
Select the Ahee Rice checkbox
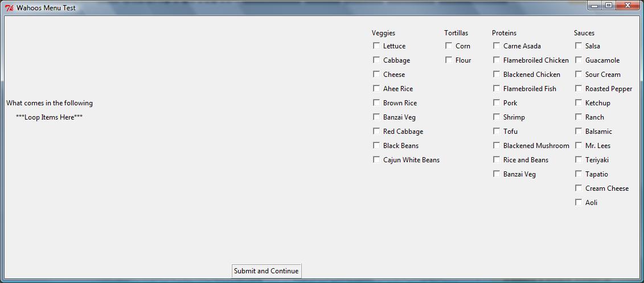(376, 88)
